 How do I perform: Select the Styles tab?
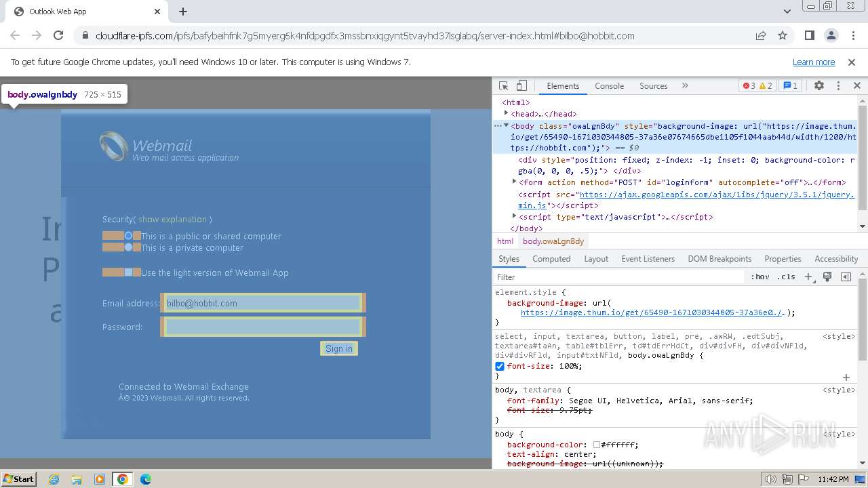point(509,259)
